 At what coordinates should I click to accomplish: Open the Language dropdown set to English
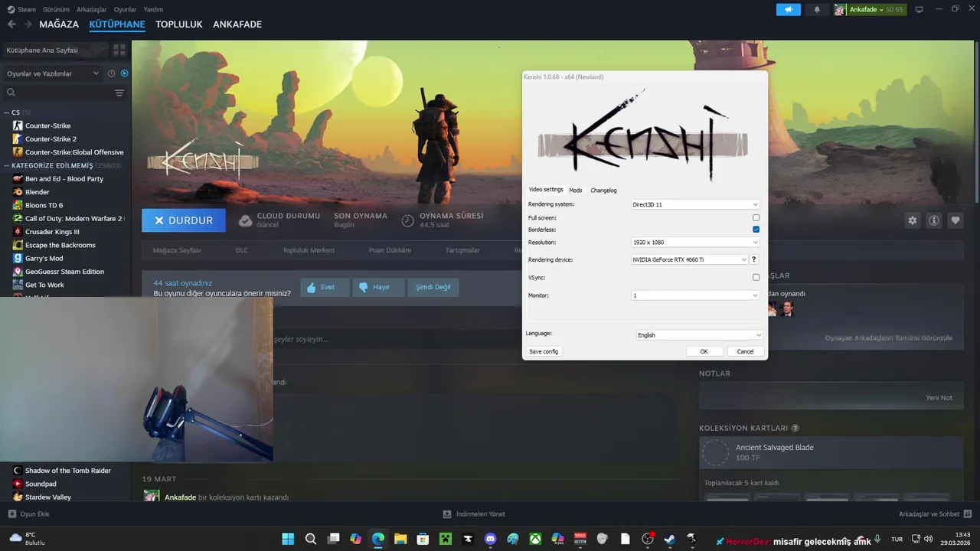coord(699,334)
